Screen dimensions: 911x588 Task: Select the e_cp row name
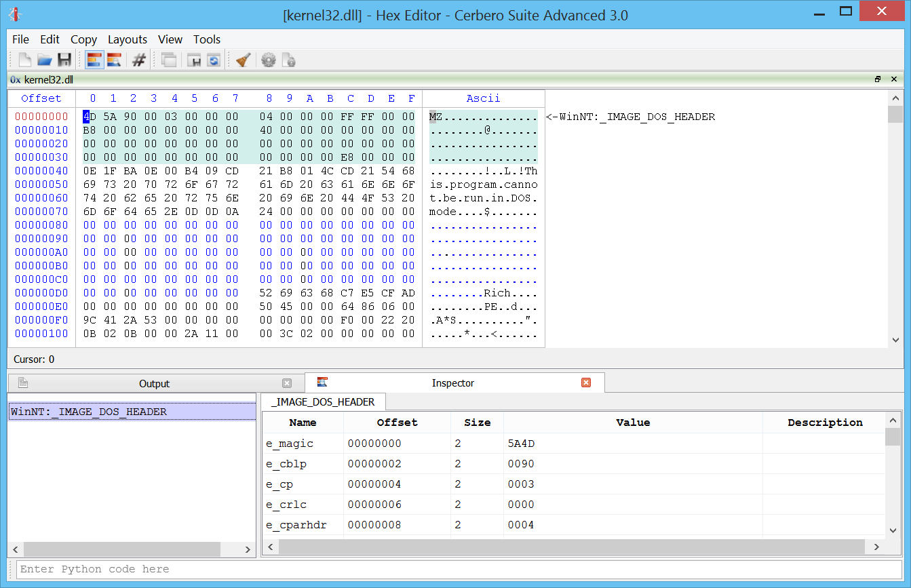pos(279,484)
